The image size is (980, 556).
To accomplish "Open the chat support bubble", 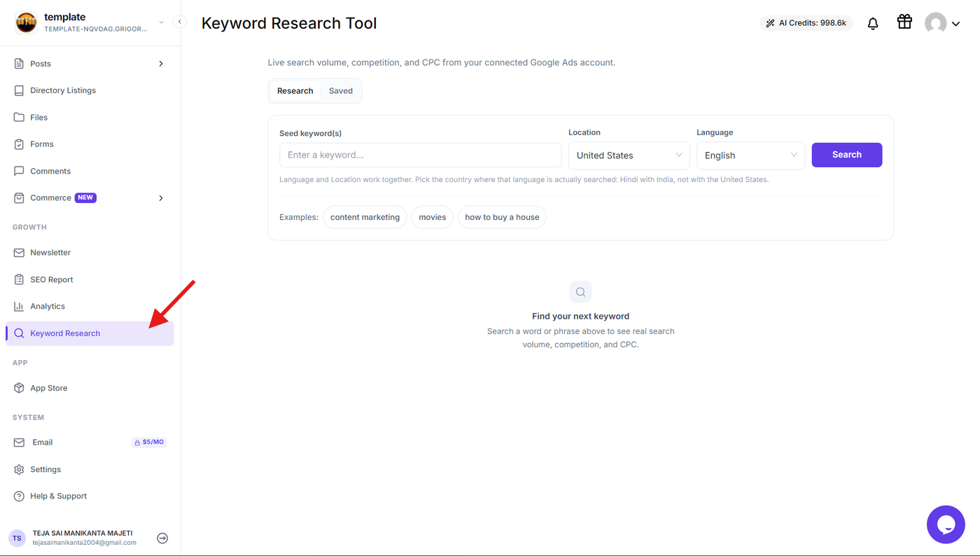I will point(946,524).
